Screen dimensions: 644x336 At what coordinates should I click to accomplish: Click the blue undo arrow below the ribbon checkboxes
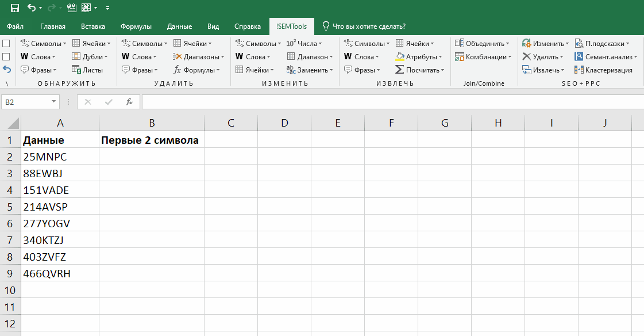tap(6, 70)
